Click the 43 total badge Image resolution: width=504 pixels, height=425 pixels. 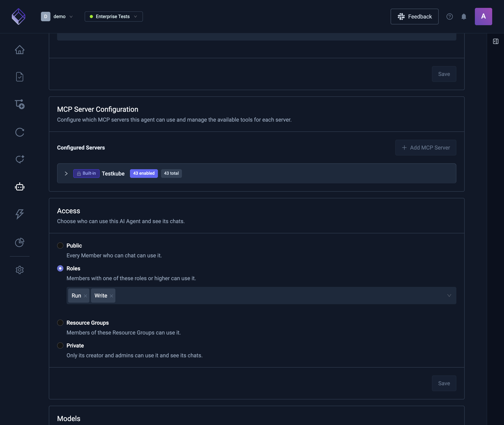(171, 174)
